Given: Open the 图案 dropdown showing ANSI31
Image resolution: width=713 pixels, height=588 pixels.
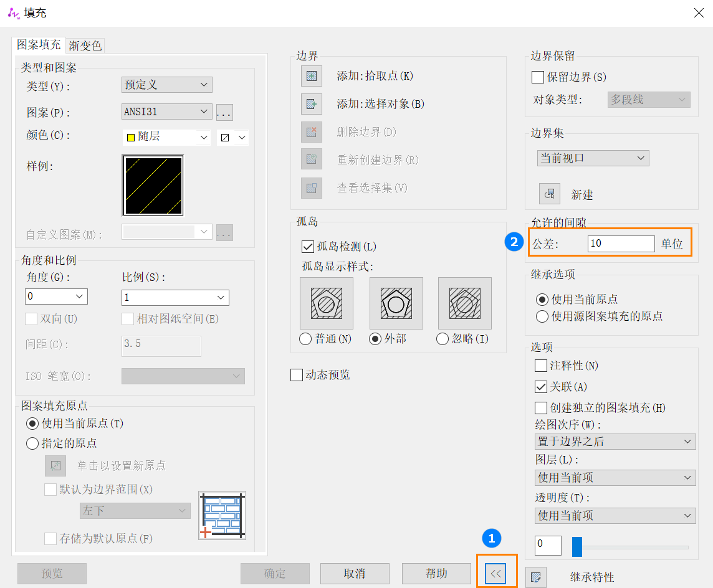Looking at the screenshot, I should click(167, 111).
